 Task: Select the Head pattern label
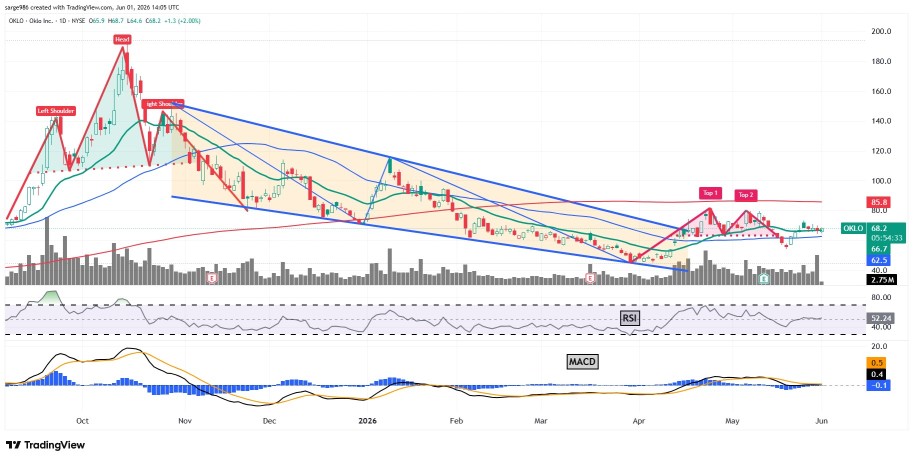tap(122, 40)
